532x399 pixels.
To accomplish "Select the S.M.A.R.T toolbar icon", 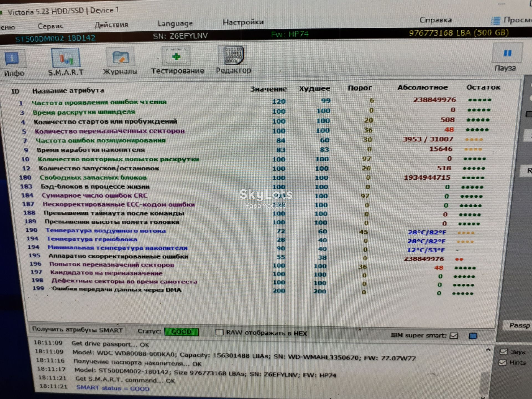I will coord(66,57).
